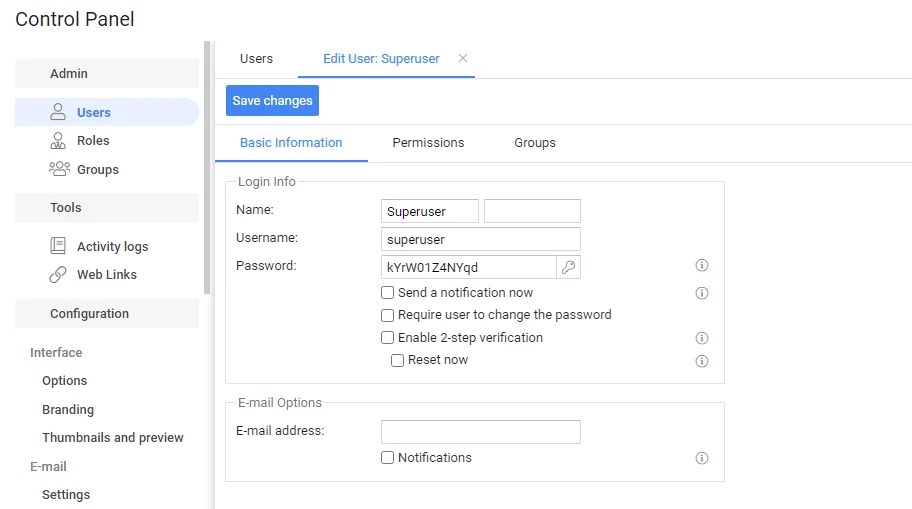Click the key icon to generate password
The height and width of the screenshot is (509, 912).
click(x=568, y=267)
